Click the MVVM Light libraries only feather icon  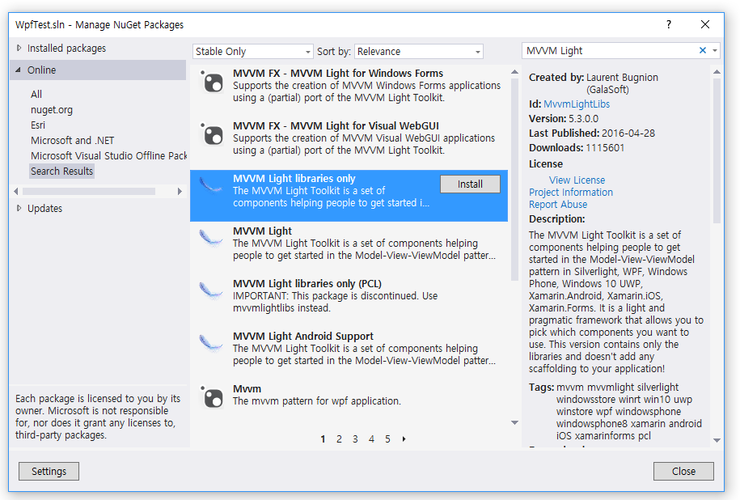click(211, 185)
